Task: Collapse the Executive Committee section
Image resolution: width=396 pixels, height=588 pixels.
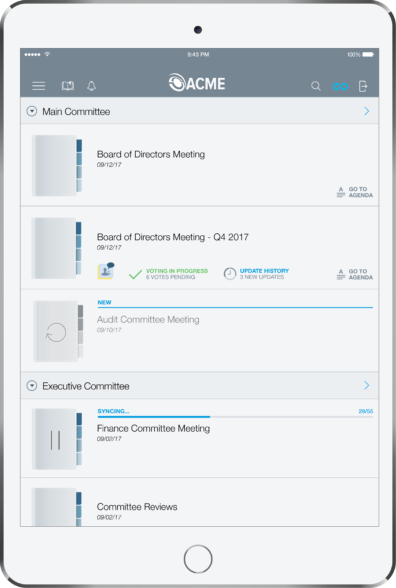Action: [32, 386]
